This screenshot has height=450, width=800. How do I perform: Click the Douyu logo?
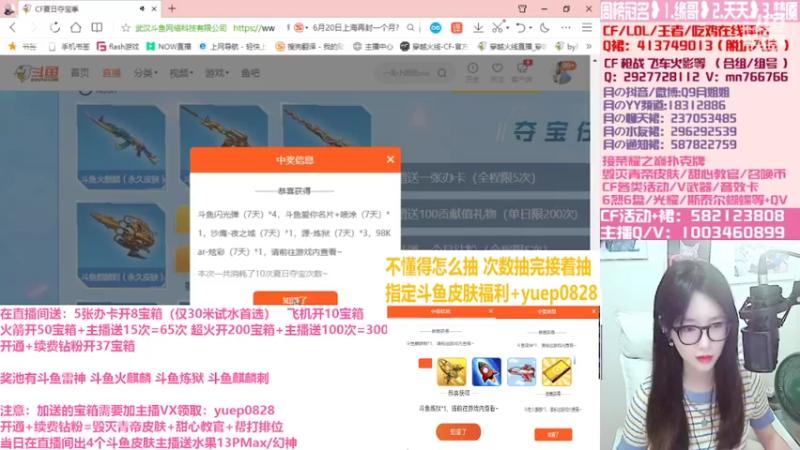point(36,73)
